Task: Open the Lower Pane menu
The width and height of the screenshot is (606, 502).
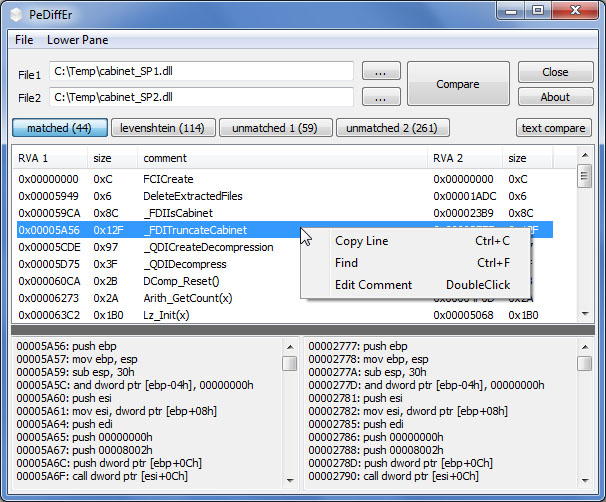Action: pyautogui.click(x=77, y=40)
